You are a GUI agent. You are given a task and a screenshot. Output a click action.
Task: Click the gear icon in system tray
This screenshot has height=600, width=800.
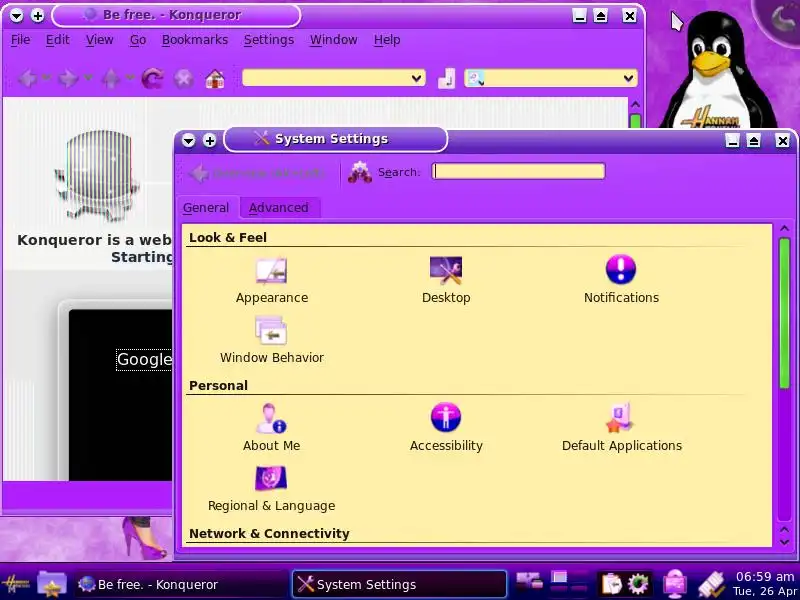point(638,585)
